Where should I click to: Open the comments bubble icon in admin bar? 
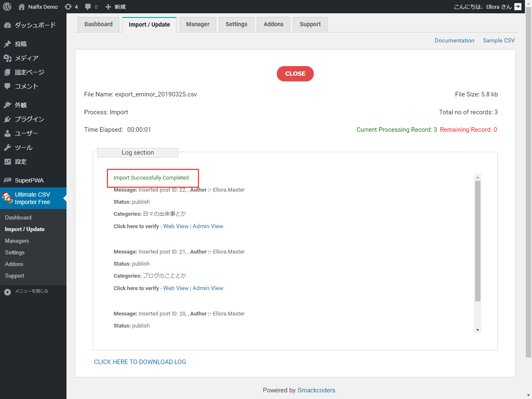(88, 7)
